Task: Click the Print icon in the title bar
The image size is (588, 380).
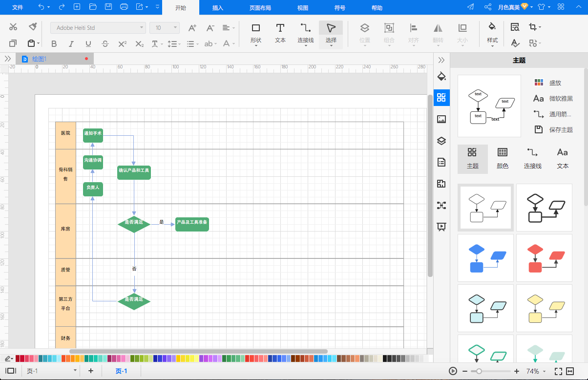Action: click(x=124, y=7)
